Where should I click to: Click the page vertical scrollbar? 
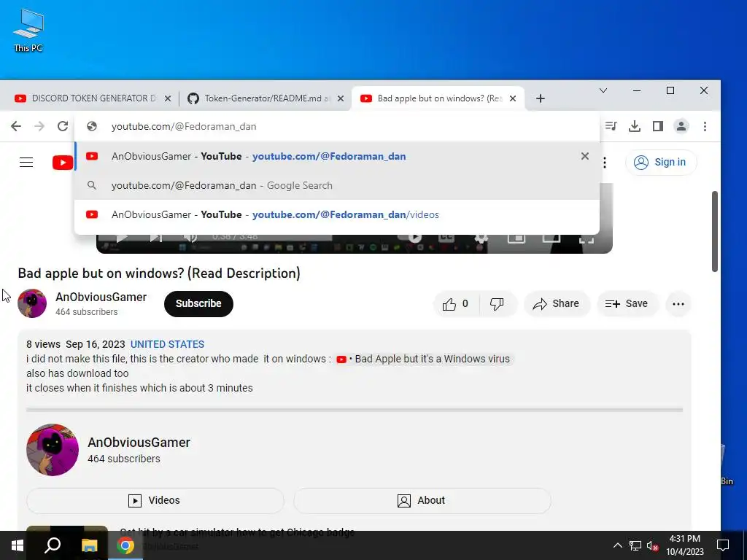pyautogui.click(x=715, y=231)
